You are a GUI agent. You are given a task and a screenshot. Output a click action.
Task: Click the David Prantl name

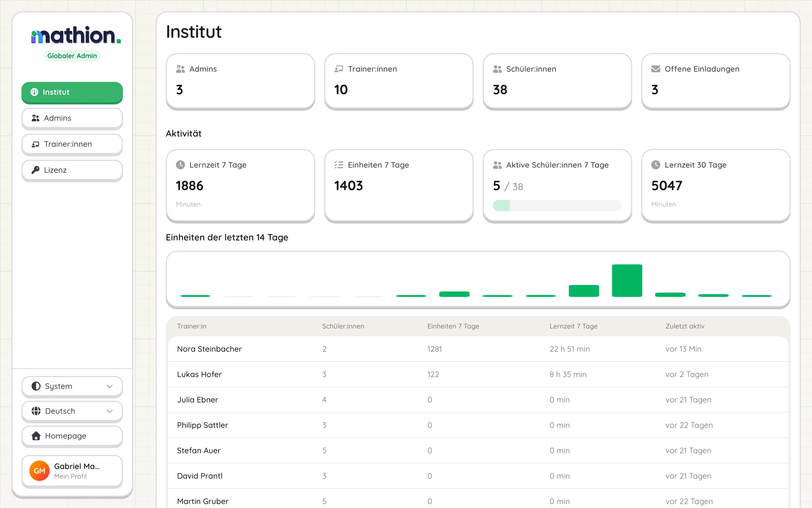point(200,476)
